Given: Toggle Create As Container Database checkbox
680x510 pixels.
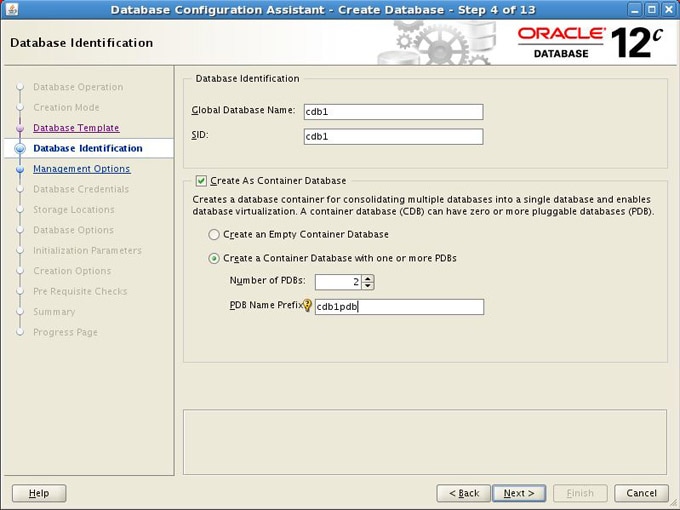Looking at the screenshot, I should (201, 181).
